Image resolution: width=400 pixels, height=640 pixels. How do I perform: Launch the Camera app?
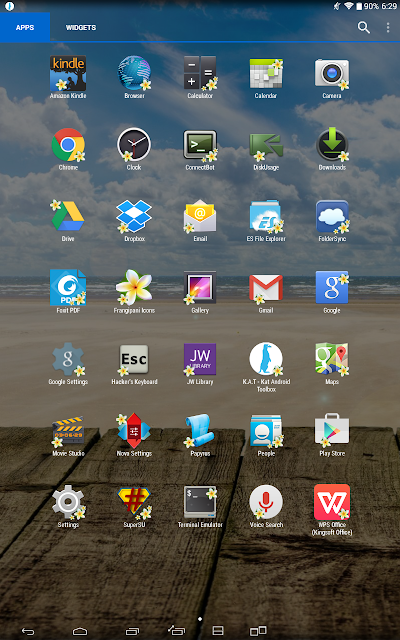click(x=332, y=73)
